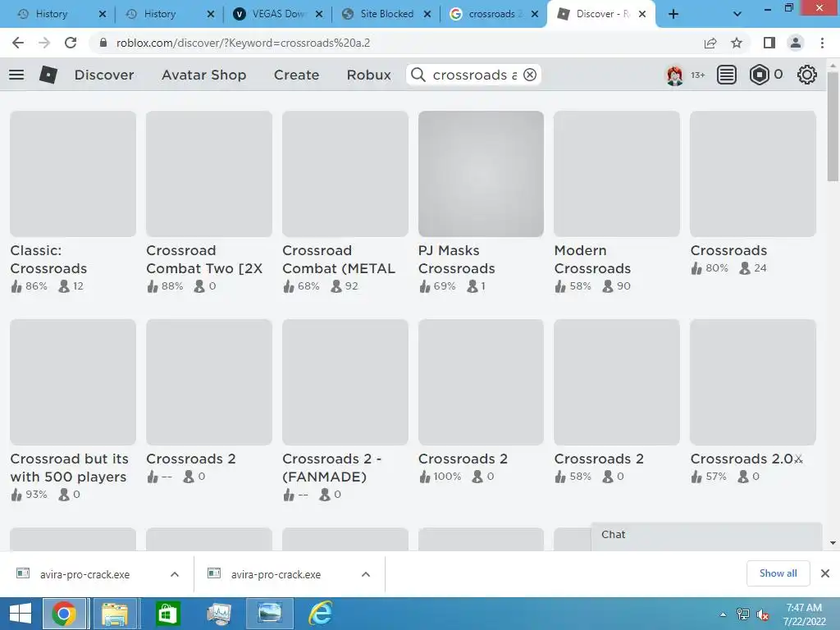The width and height of the screenshot is (840, 630).
Task: Show hidden system tray icons
Action: [x=723, y=614]
